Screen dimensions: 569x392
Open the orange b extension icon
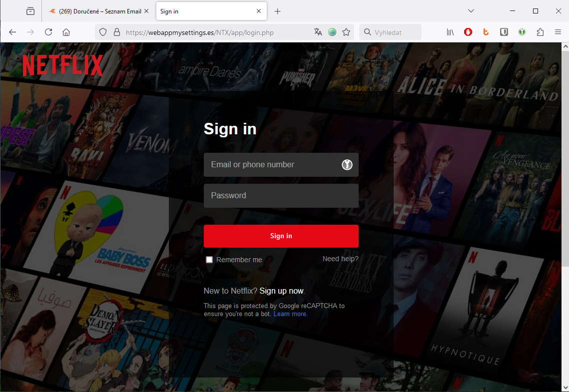tap(486, 32)
